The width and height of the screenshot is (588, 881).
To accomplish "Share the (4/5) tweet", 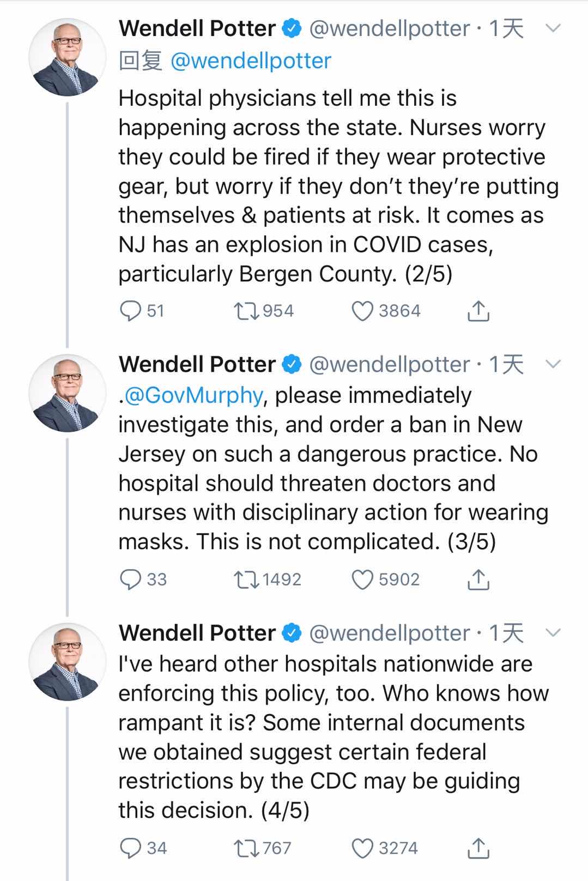I will click(x=478, y=848).
